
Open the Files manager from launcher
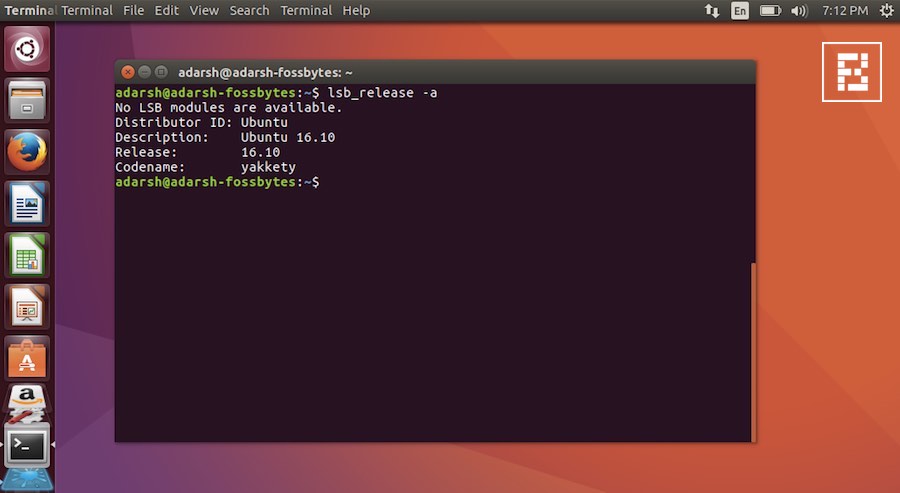(27, 101)
